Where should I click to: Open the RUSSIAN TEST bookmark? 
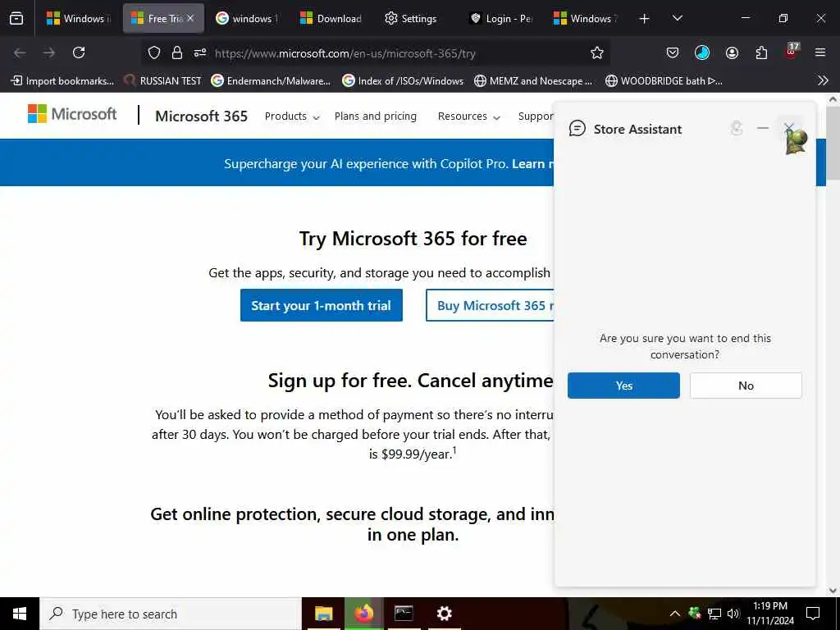163,81
